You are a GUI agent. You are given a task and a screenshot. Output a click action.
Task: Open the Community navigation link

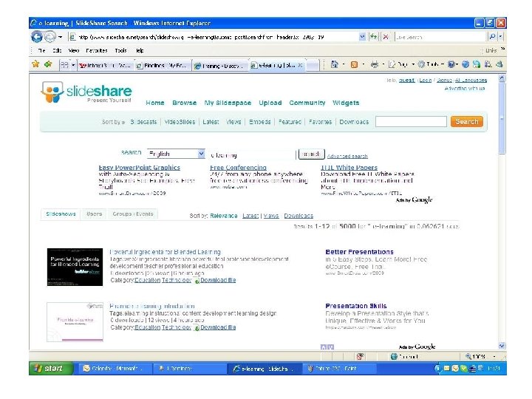tap(307, 103)
